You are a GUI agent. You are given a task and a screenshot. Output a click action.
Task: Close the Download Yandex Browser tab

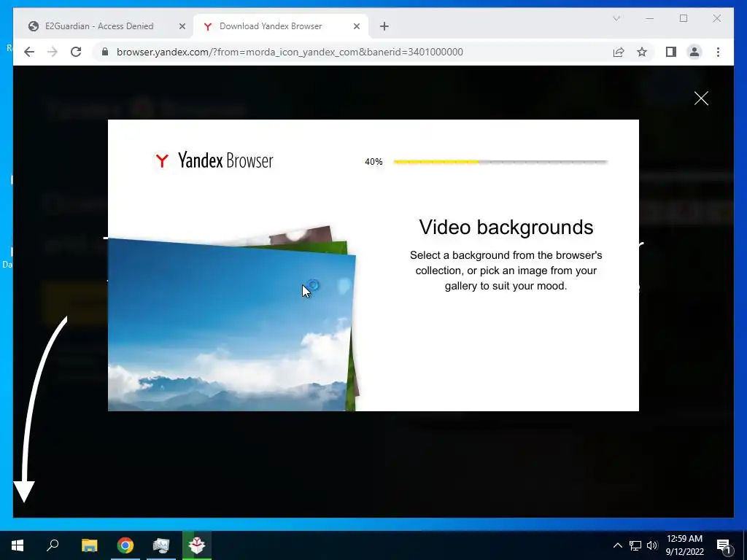click(x=356, y=27)
